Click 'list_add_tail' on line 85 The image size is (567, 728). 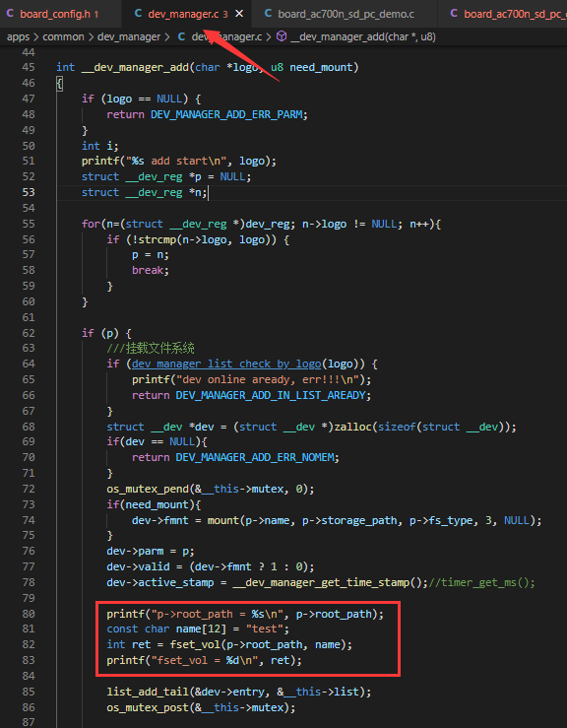point(148,692)
